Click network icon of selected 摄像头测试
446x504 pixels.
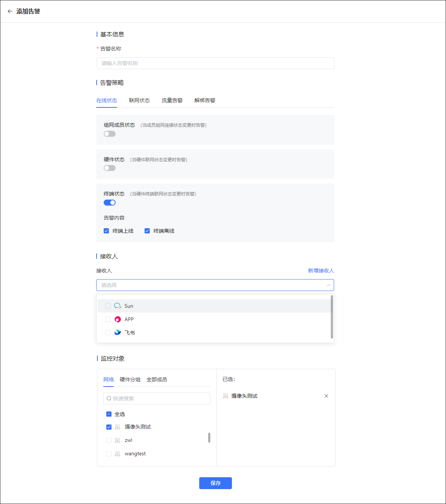pyautogui.click(x=226, y=396)
